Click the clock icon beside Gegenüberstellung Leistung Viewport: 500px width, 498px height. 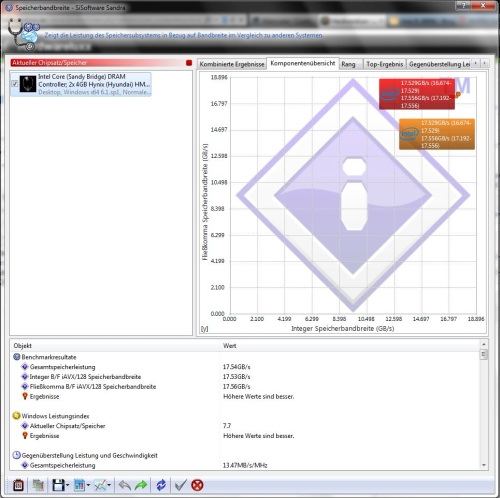[16, 455]
